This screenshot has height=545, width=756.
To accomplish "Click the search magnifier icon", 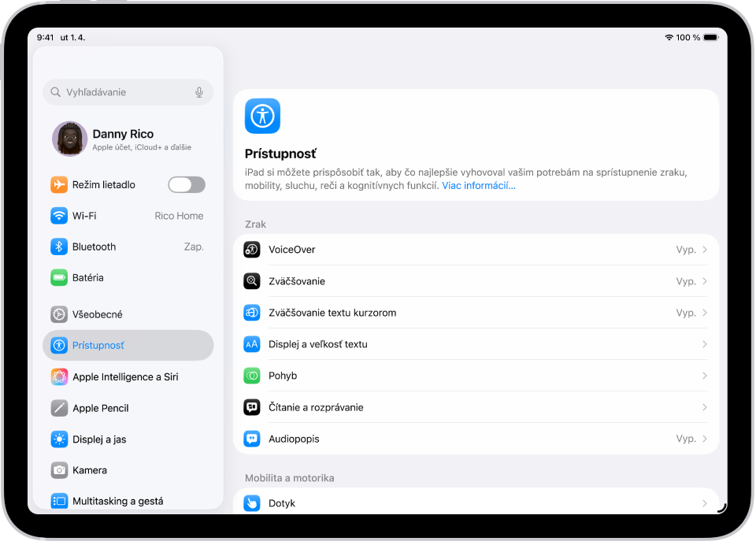I will click(x=55, y=92).
